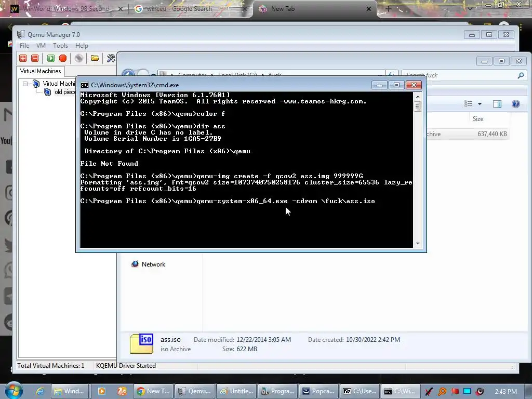Image resolution: width=532 pixels, height=399 pixels.
Task: Select the old piece virtual machine entry
Action: pos(65,92)
